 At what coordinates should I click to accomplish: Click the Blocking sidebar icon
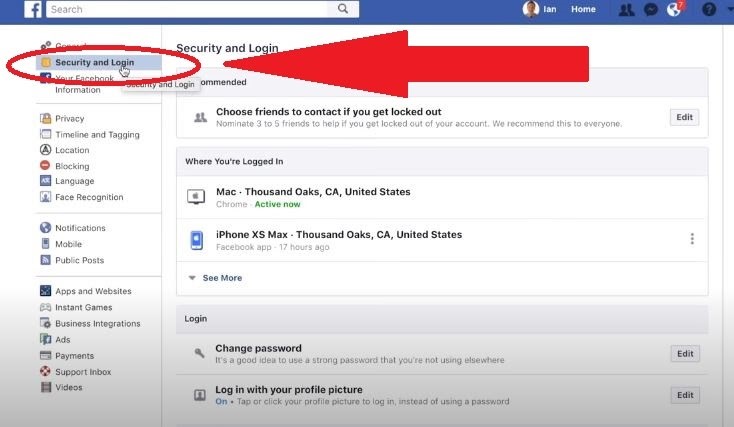tap(45, 165)
